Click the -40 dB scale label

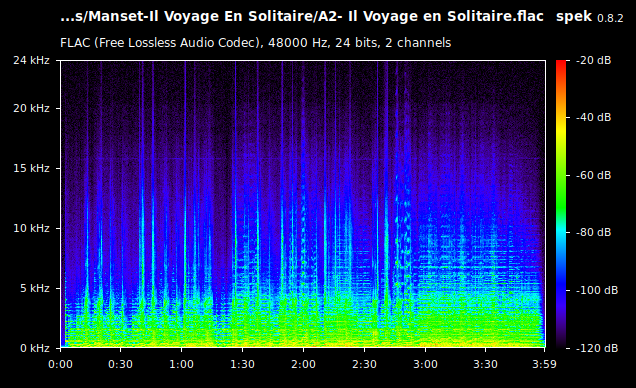point(593,118)
